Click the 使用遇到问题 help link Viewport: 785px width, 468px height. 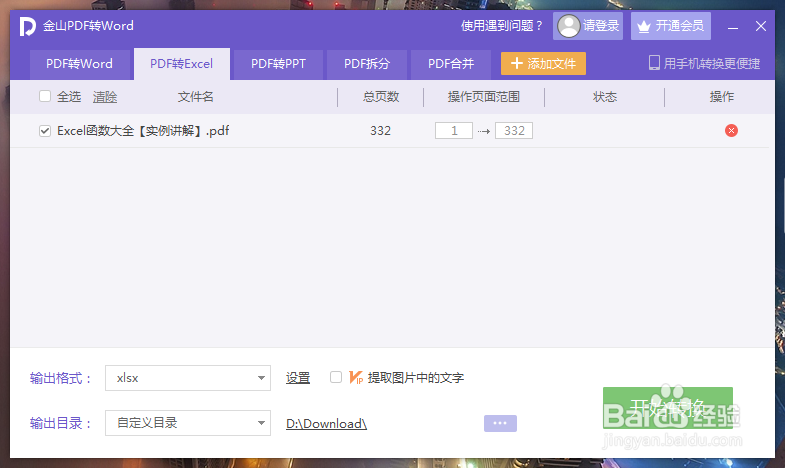501,26
